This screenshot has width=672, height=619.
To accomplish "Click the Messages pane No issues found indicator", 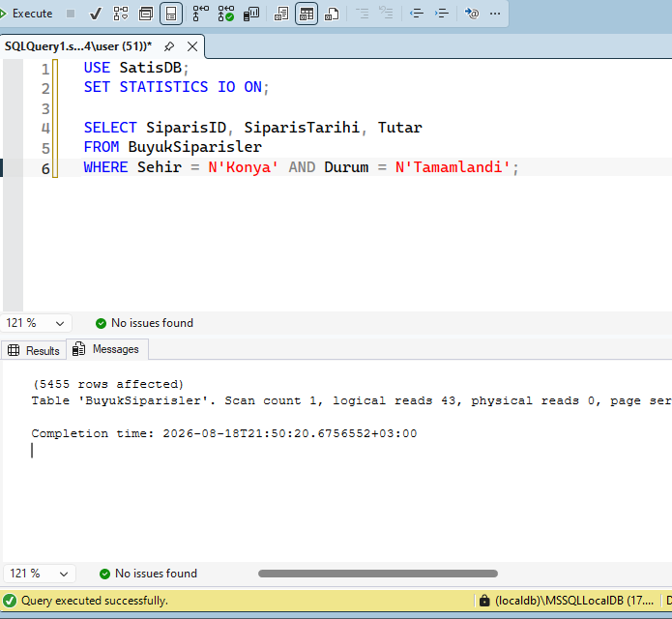I will click(148, 574).
